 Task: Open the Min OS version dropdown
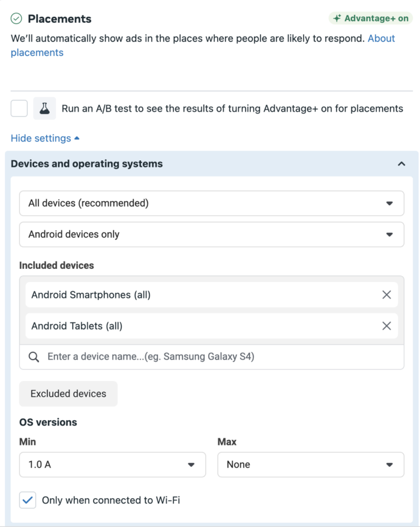(113, 465)
